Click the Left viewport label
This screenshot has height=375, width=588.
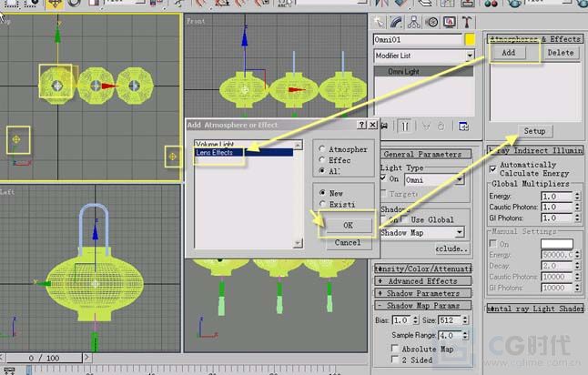click(x=6, y=192)
